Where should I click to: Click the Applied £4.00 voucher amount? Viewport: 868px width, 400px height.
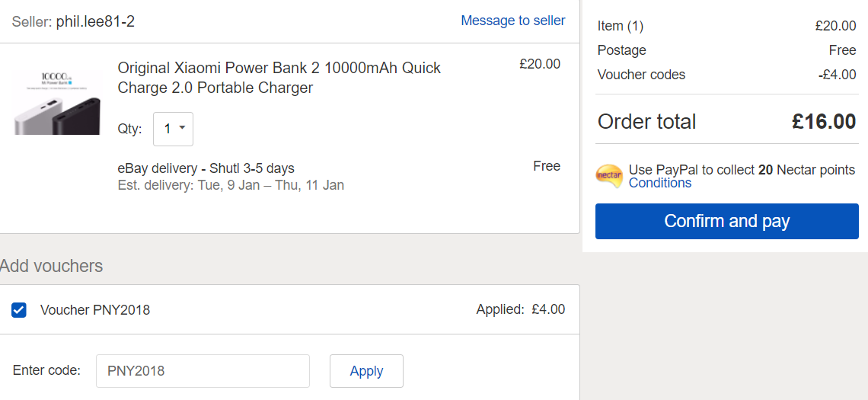pos(520,309)
